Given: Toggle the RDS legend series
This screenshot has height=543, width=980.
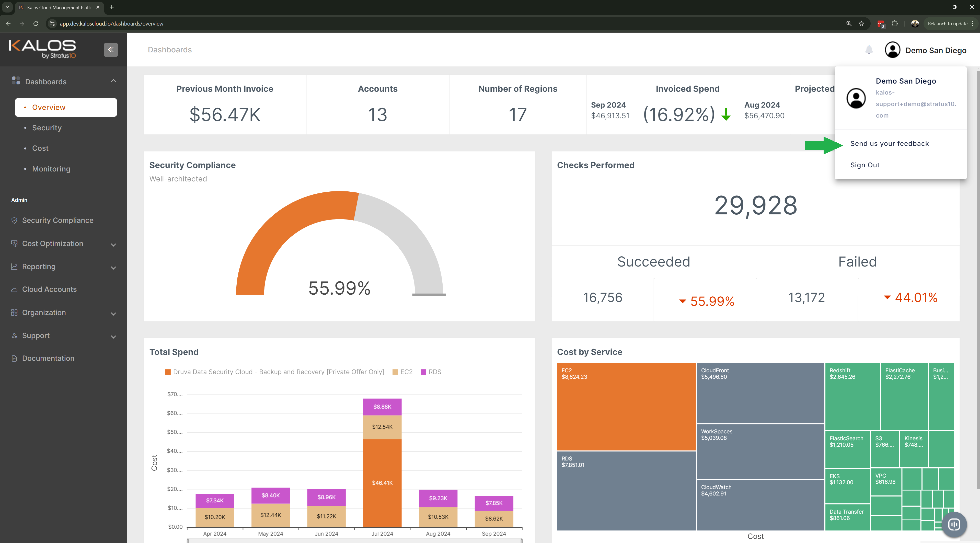Looking at the screenshot, I should point(431,372).
